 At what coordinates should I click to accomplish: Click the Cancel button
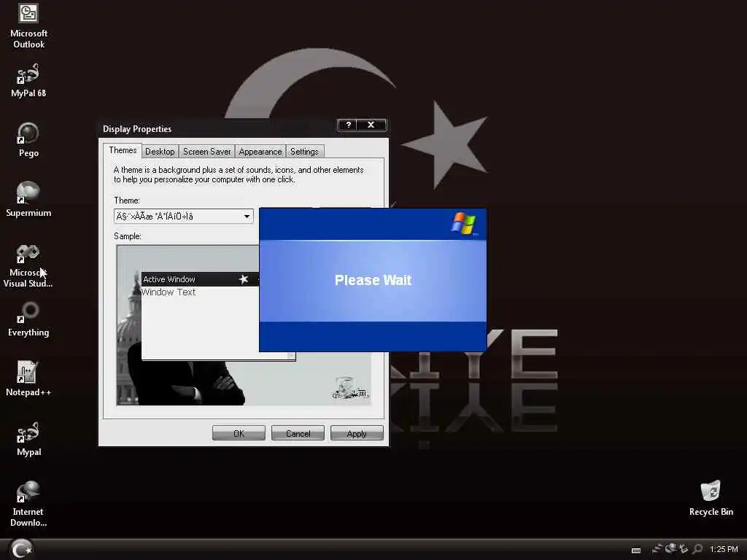pyautogui.click(x=298, y=433)
